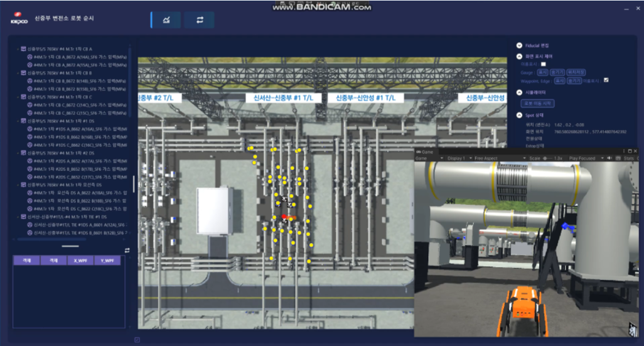
Task: Click the red robot marker on the map
Action: 286,216
